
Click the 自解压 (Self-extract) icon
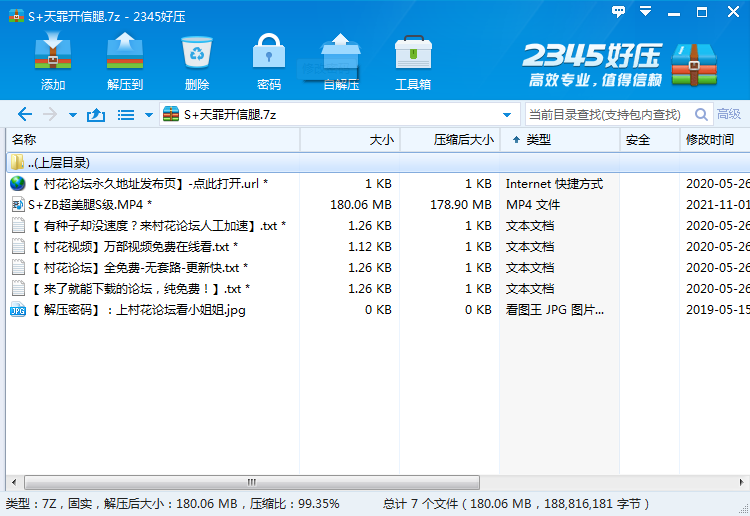[341, 61]
